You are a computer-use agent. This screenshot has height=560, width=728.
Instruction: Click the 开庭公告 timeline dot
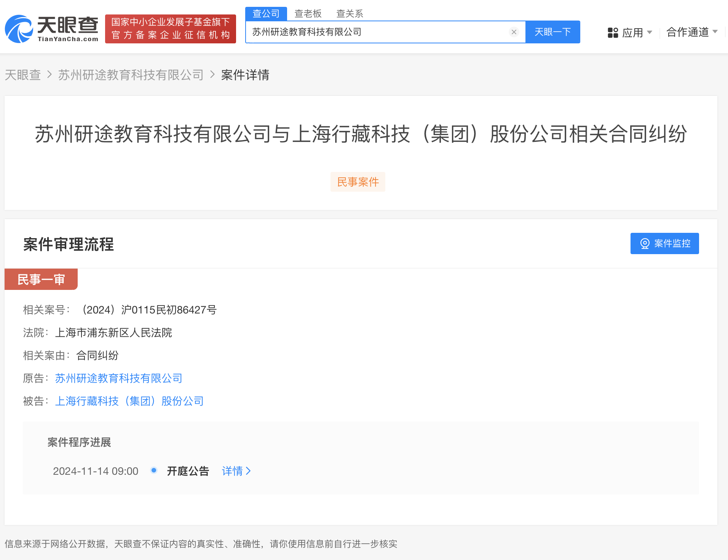tap(154, 470)
